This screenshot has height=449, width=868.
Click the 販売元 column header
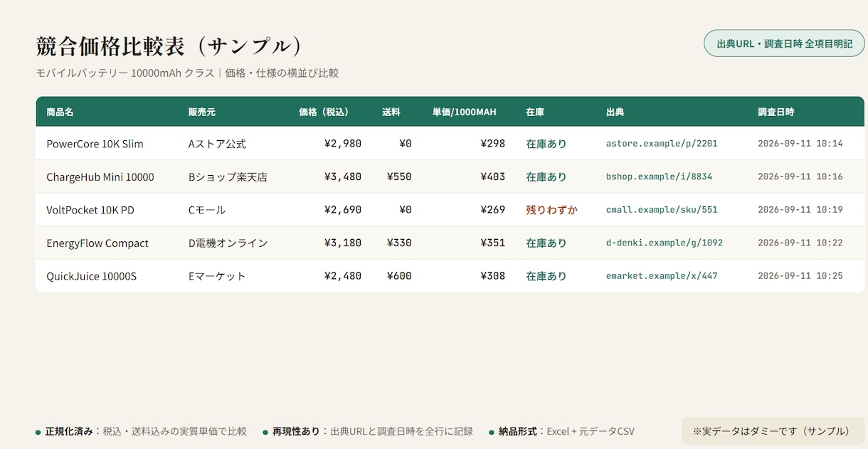(202, 112)
